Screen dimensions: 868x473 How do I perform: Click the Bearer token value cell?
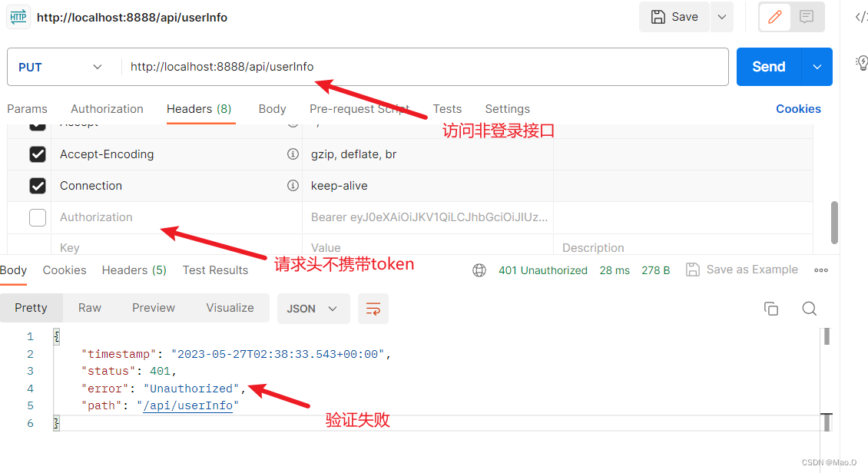428,217
